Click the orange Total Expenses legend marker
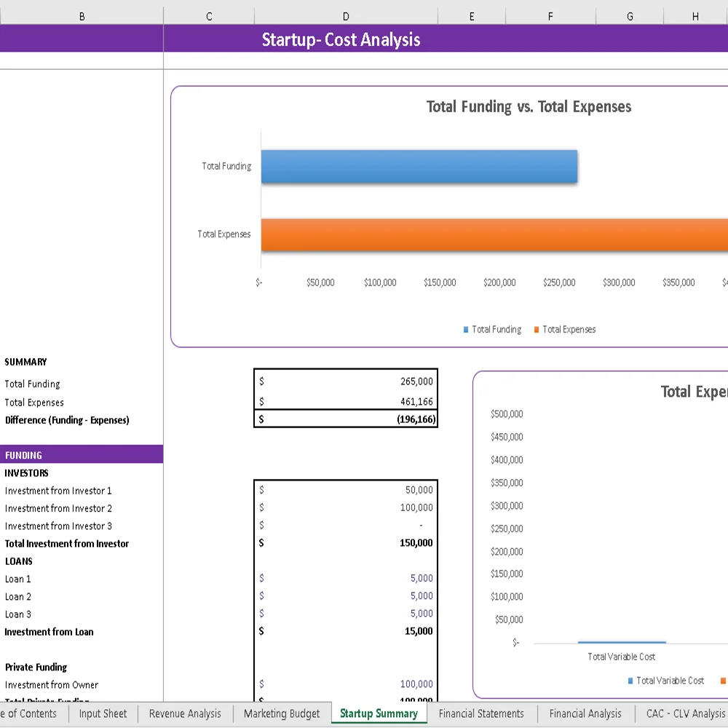Image resolution: width=728 pixels, height=728 pixels. pyautogui.click(x=538, y=329)
